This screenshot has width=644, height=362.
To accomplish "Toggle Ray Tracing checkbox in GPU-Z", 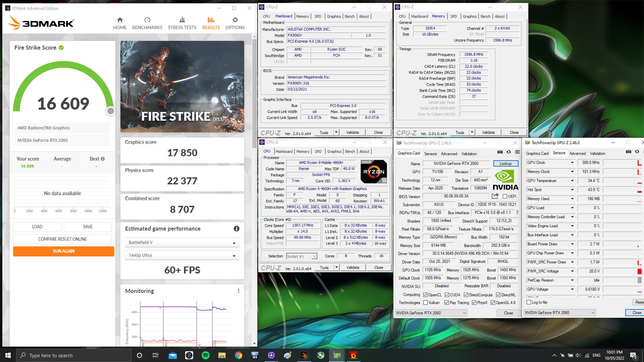I will coord(446,303).
